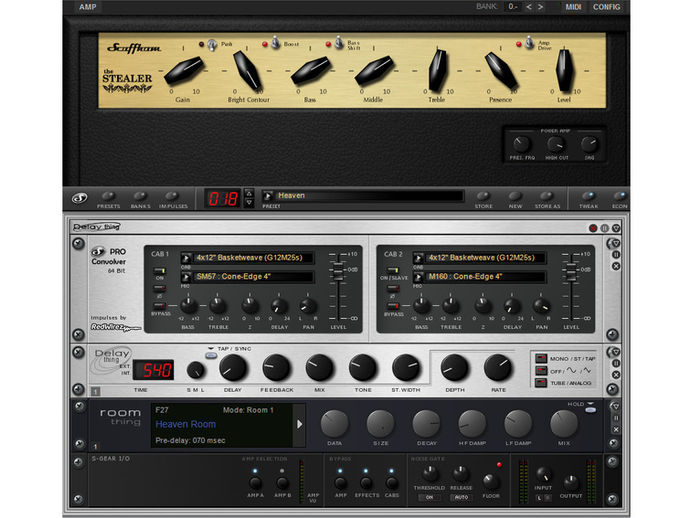This screenshot has height=518, width=690.
Task: Pause the Delay Thing module
Action: point(616,364)
